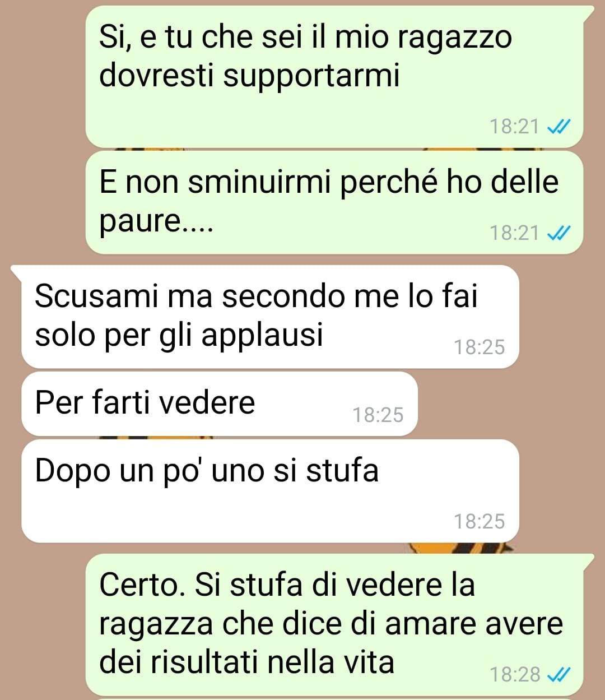Select the message 'Si, e tu che sei il mio ragazzo'
605x700 pixels.
334,77
